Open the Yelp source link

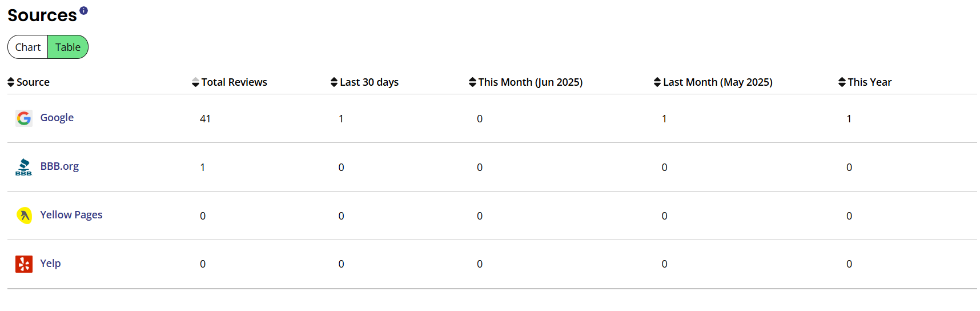(50, 264)
